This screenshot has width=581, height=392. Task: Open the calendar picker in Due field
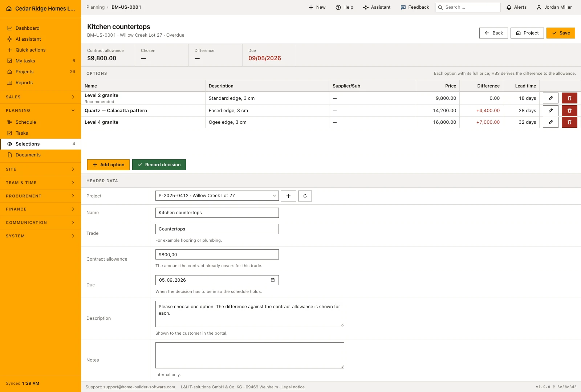[x=273, y=280]
